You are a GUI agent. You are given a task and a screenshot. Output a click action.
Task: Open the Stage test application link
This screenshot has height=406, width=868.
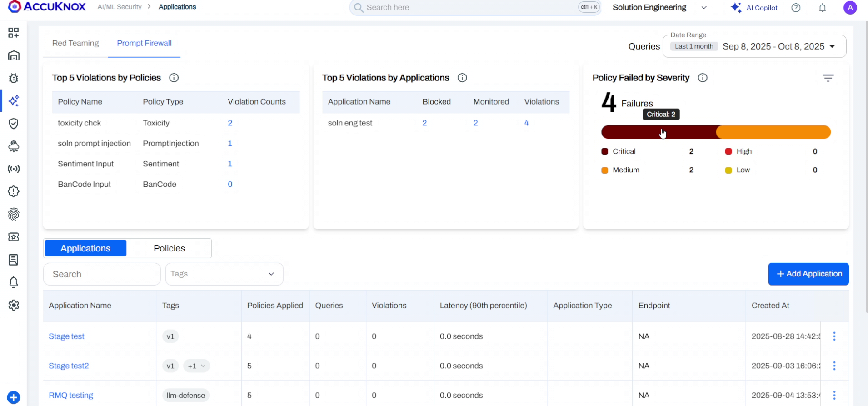[x=66, y=336]
